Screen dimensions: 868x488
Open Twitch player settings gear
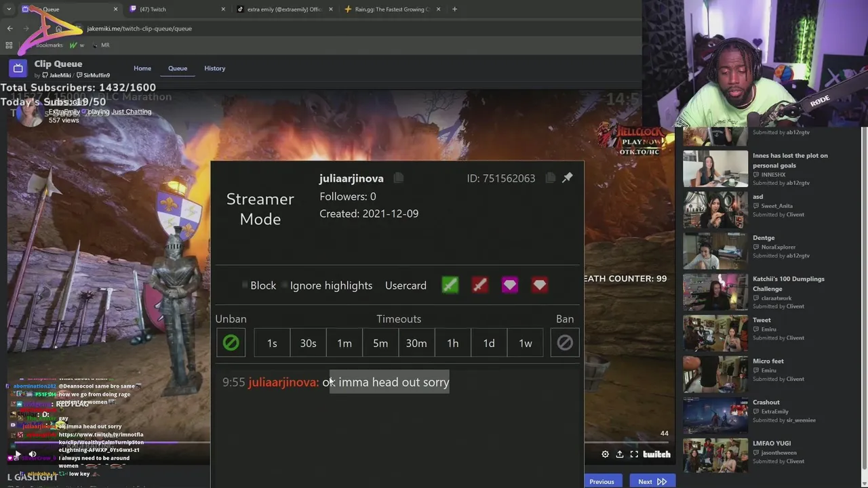pos(606,454)
